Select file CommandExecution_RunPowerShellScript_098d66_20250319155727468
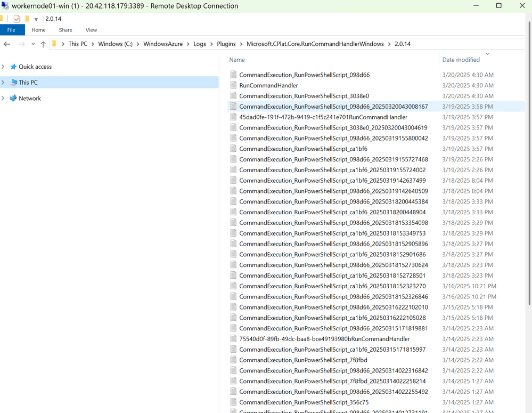Image resolution: width=532 pixels, height=413 pixels. point(333,159)
